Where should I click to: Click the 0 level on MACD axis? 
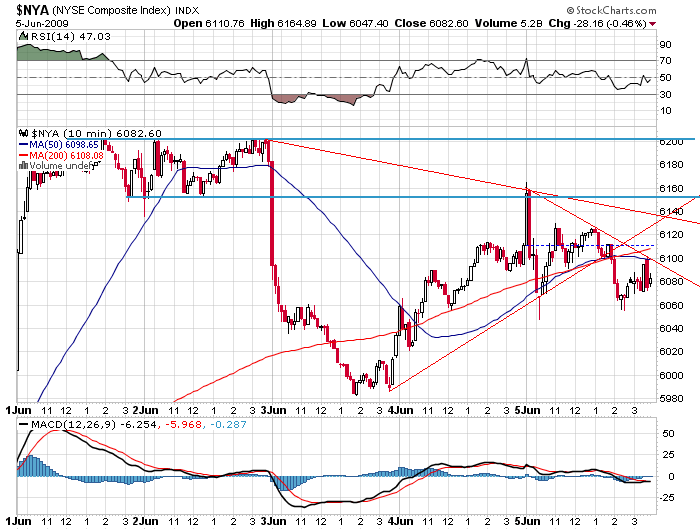(671, 476)
